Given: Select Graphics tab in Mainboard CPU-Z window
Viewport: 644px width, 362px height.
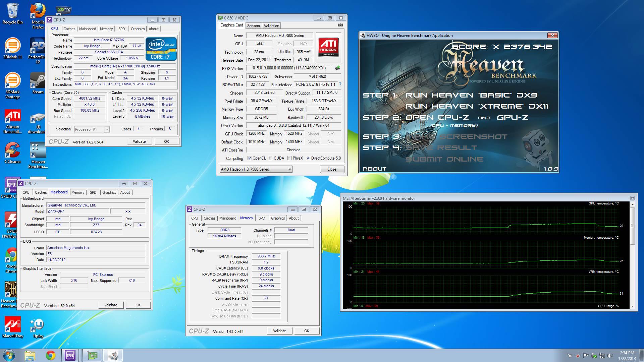Looking at the screenshot, I should 109,192.
